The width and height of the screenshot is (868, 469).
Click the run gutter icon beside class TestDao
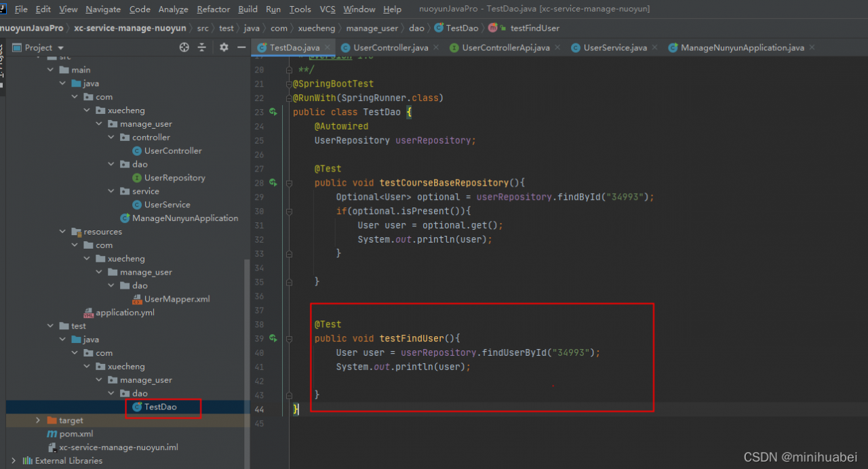click(x=273, y=112)
